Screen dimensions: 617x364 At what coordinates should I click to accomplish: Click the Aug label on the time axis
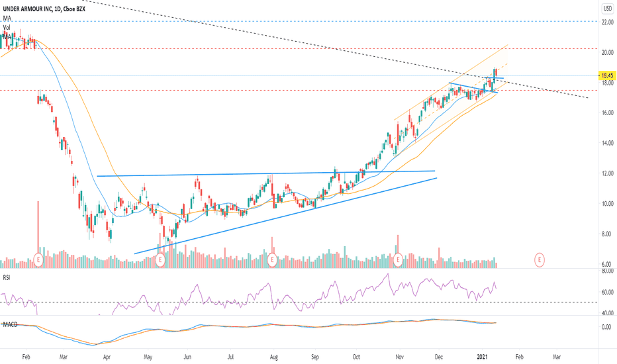click(x=274, y=357)
